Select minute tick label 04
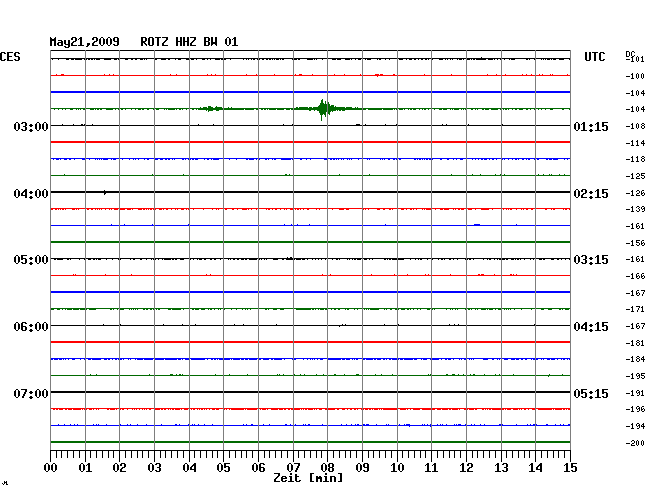The width and height of the screenshot is (650, 494). (x=189, y=467)
